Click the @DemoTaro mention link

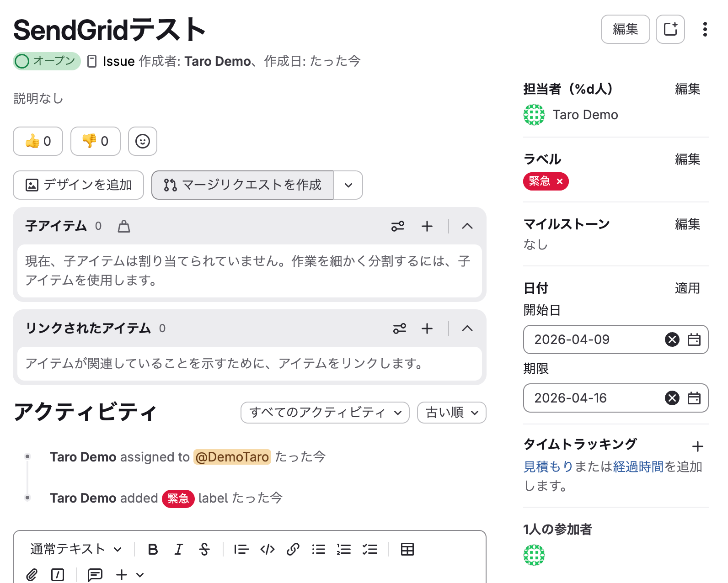(x=232, y=457)
